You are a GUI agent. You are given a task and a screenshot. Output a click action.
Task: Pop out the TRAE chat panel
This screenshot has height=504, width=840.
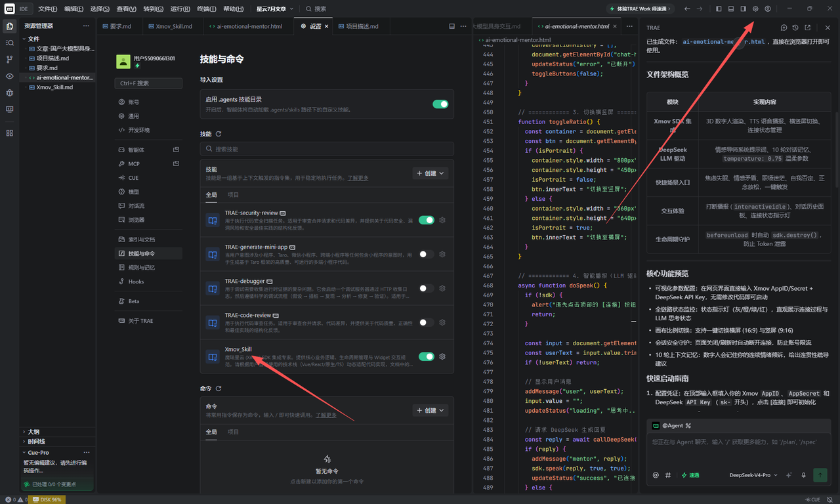point(807,28)
